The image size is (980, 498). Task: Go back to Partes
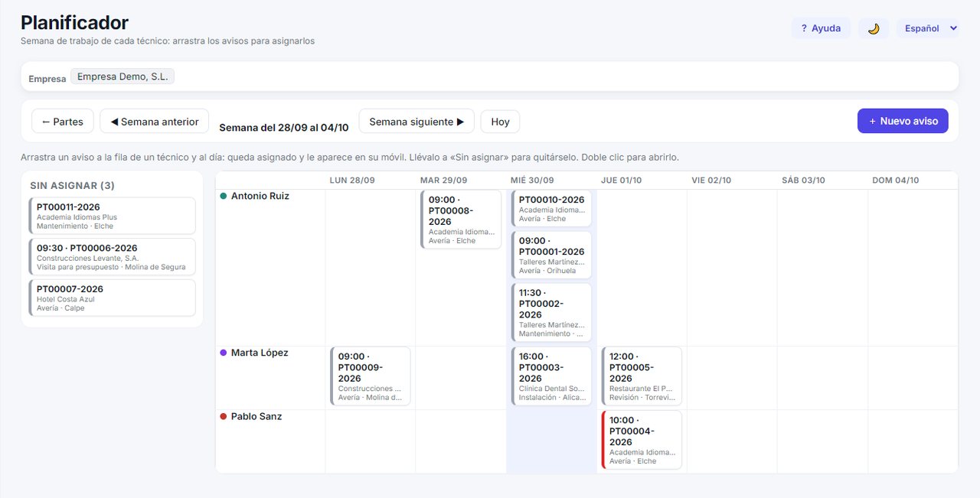(x=63, y=122)
